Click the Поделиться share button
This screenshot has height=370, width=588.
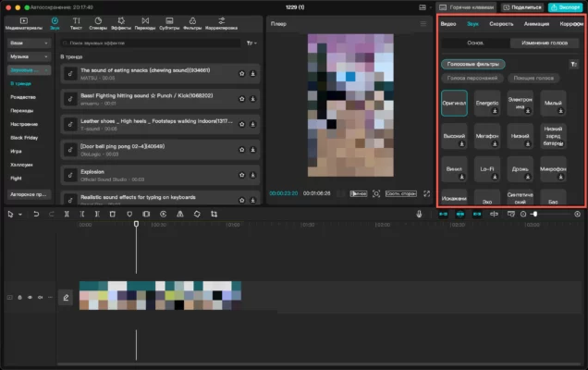click(522, 7)
